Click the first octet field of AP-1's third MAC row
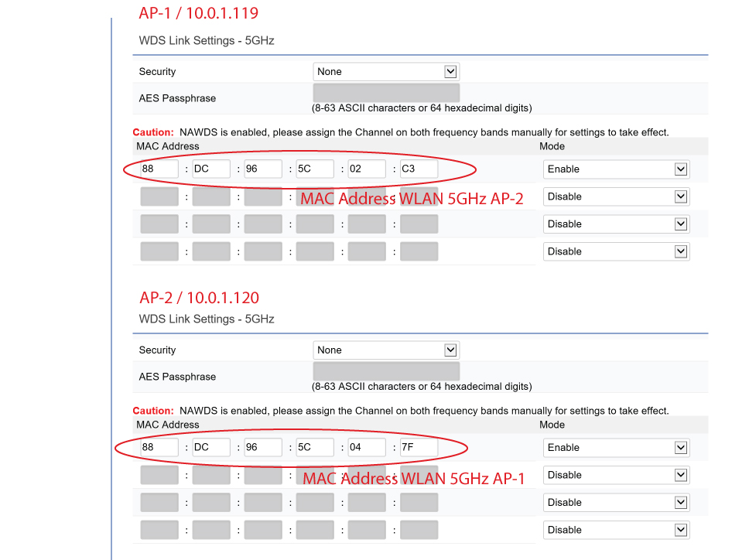Image resolution: width=749 pixels, height=560 pixels. tap(159, 224)
